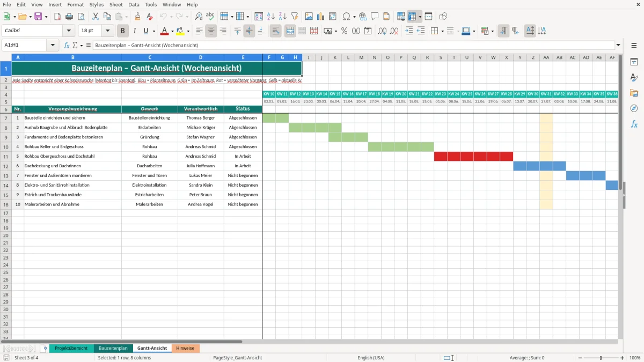644x362 pixels.
Task: Open the font size dropdown
Action: tap(108, 31)
